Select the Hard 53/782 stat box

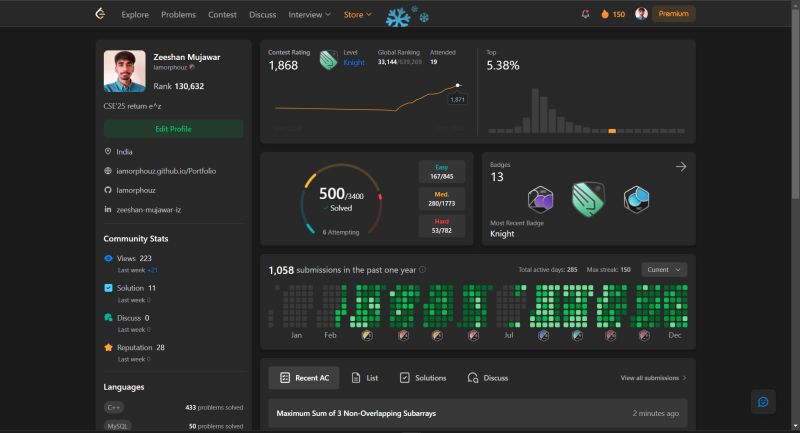coord(442,226)
